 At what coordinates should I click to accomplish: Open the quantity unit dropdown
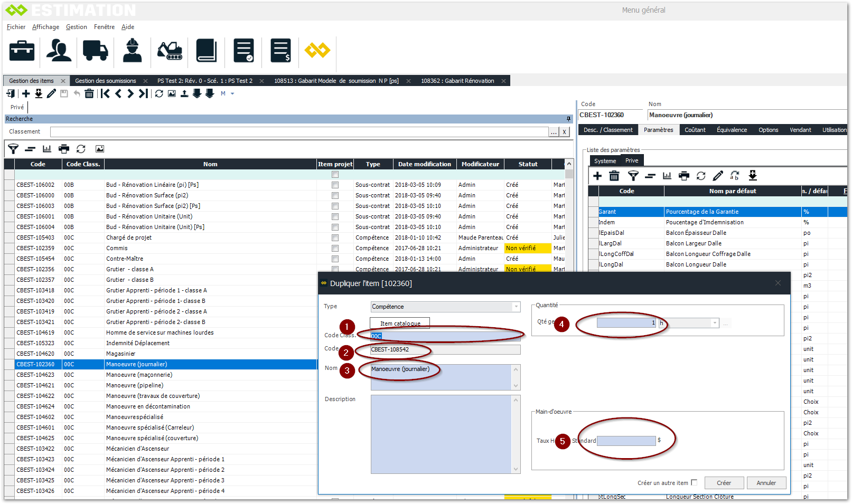[715, 323]
